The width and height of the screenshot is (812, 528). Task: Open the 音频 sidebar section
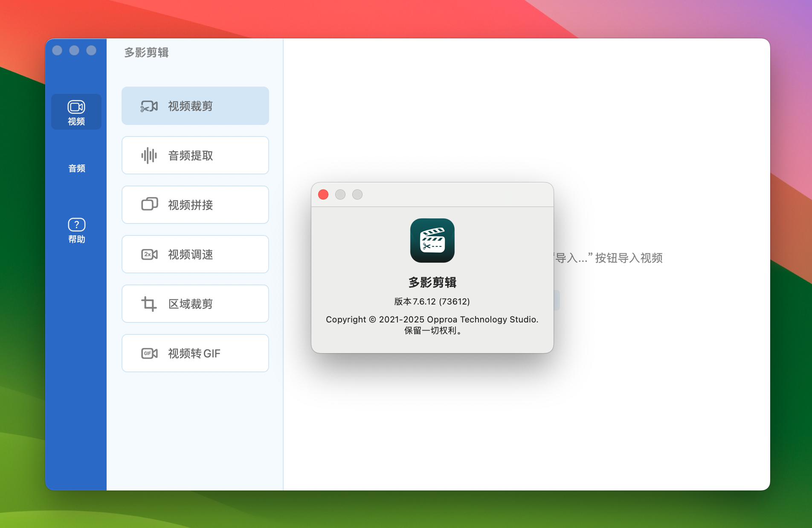77,168
